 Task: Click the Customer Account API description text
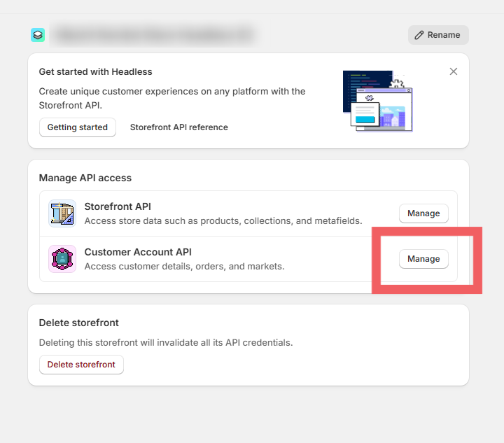184,267
